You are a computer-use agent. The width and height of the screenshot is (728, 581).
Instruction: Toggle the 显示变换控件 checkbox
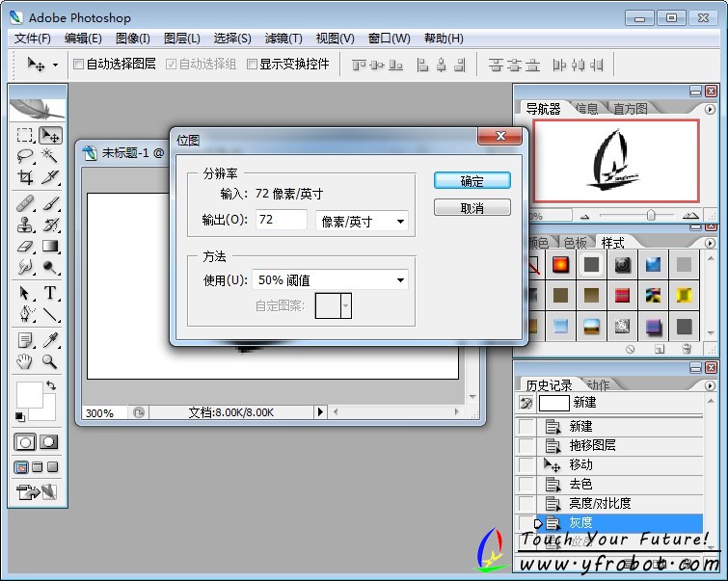(x=252, y=64)
